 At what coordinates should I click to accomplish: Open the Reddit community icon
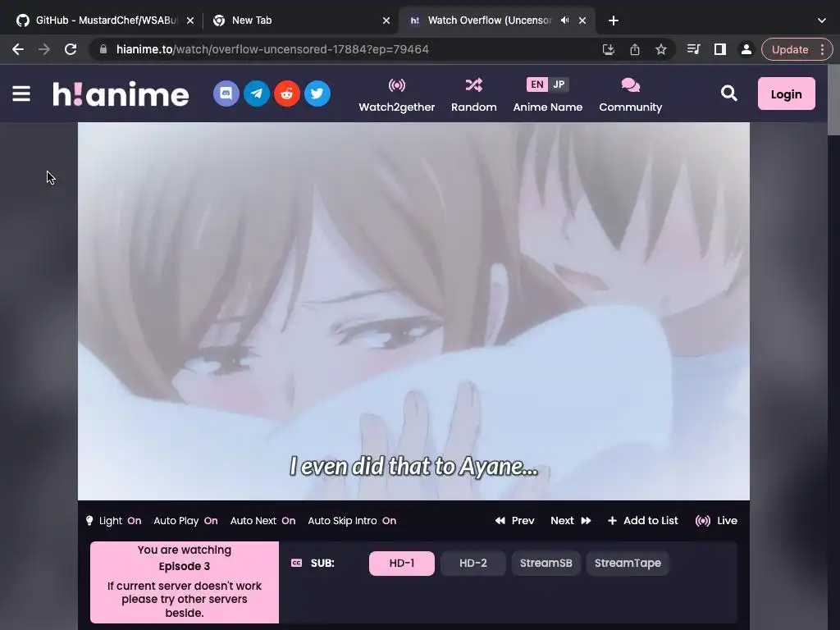click(287, 94)
